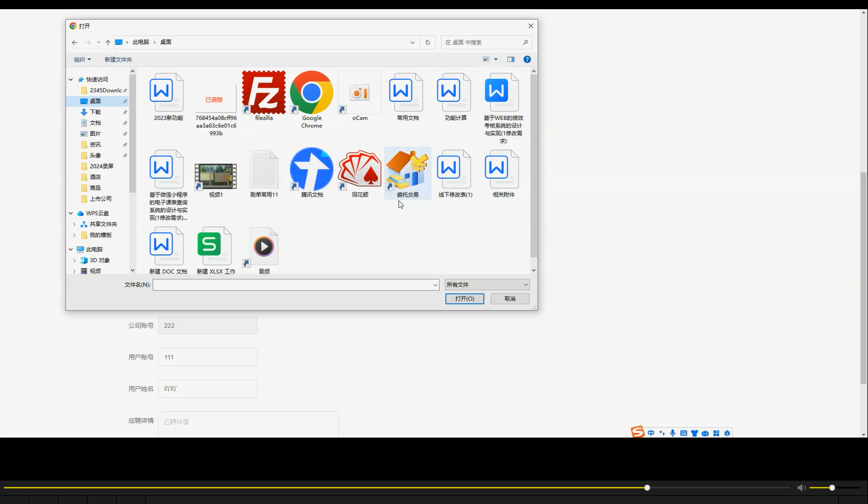Expand the 共享文件夹 tree node
Image resolution: width=868 pixels, height=504 pixels.
(x=74, y=225)
